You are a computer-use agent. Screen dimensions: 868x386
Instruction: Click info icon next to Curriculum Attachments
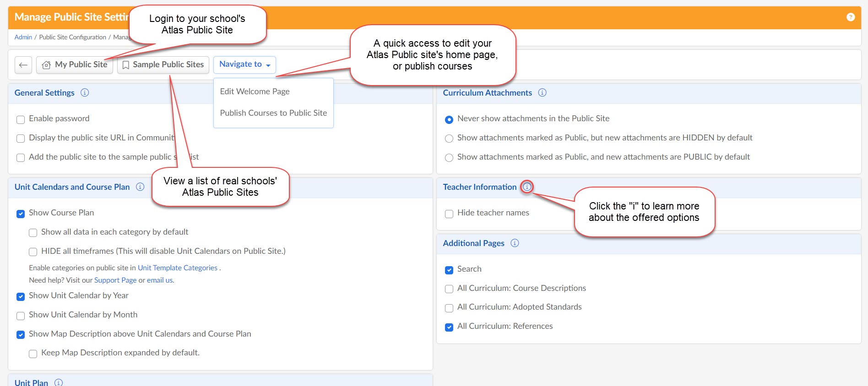click(x=542, y=92)
